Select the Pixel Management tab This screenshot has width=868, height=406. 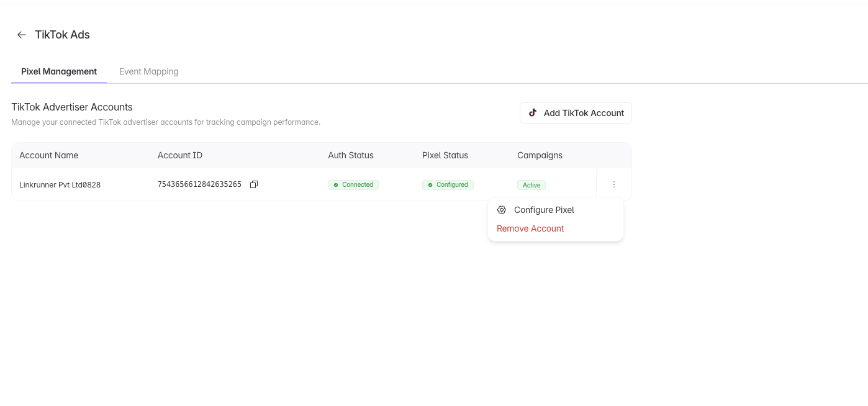pyautogui.click(x=59, y=71)
